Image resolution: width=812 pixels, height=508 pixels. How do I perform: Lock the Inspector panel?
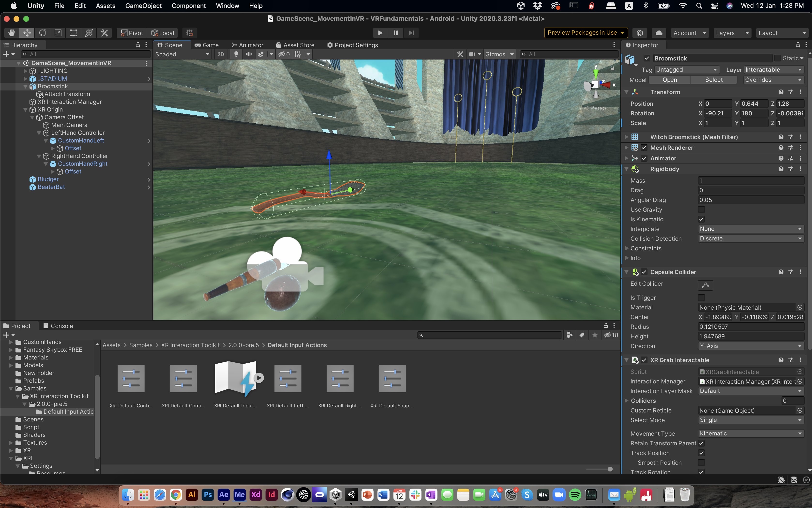point(797,45)
